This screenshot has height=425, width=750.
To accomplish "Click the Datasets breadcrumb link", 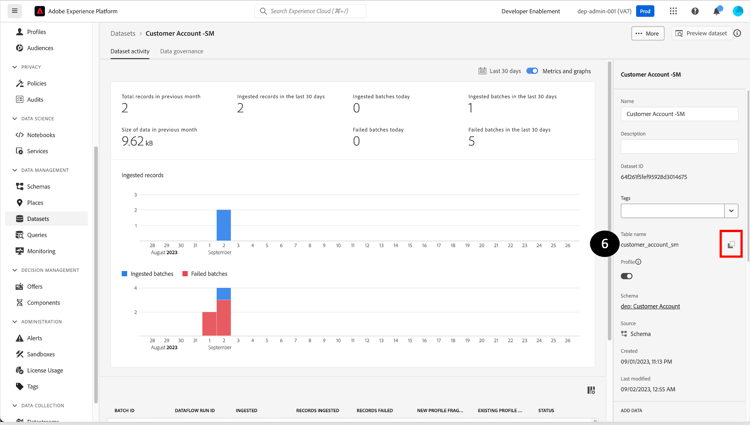I will tap(123, 33).
